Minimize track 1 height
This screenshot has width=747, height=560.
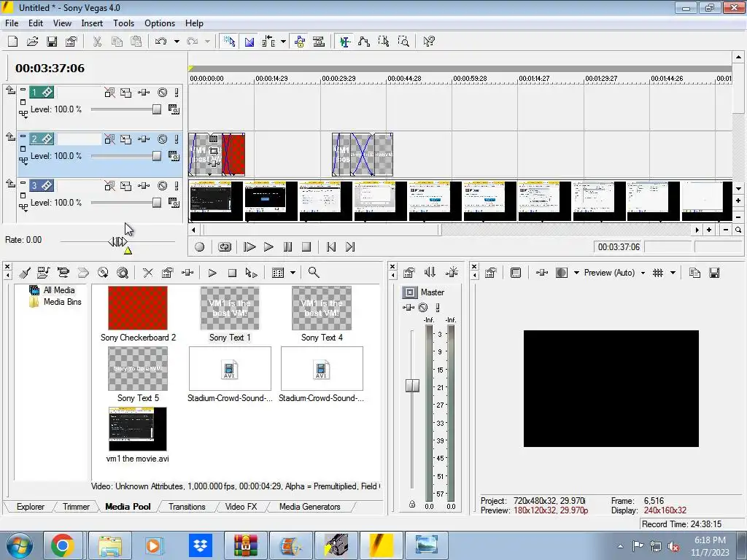[23, 89]
